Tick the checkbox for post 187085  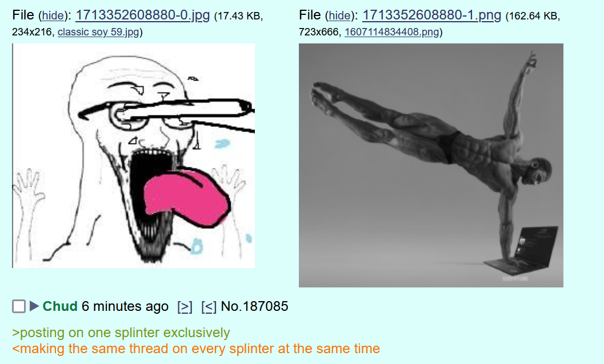(19, 307)
